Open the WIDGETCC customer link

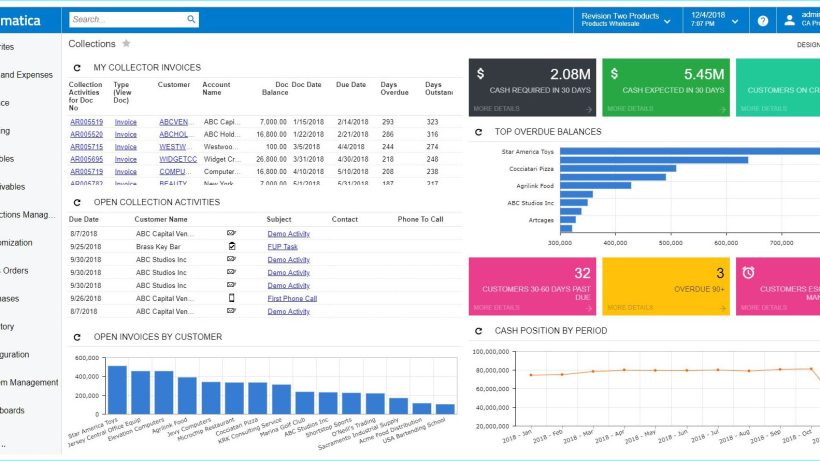pyautogui.click(x=178, y=159)
